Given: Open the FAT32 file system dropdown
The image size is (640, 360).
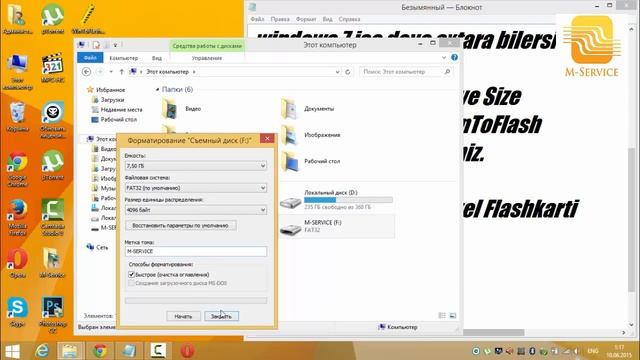Looking at the screenshot, I should click(x=196, y=188).
